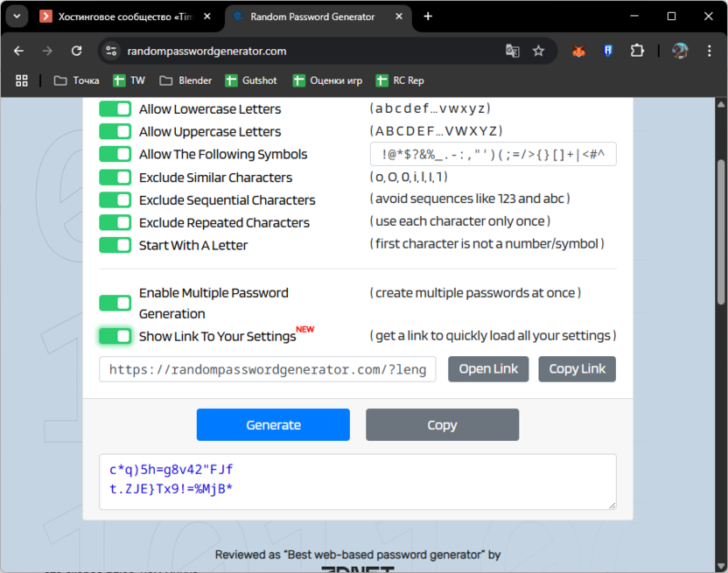Image resolution: width=728 pixels, height=573 pixels.
Task: Toggle Show Link To Your Settings
Action: 115,336
